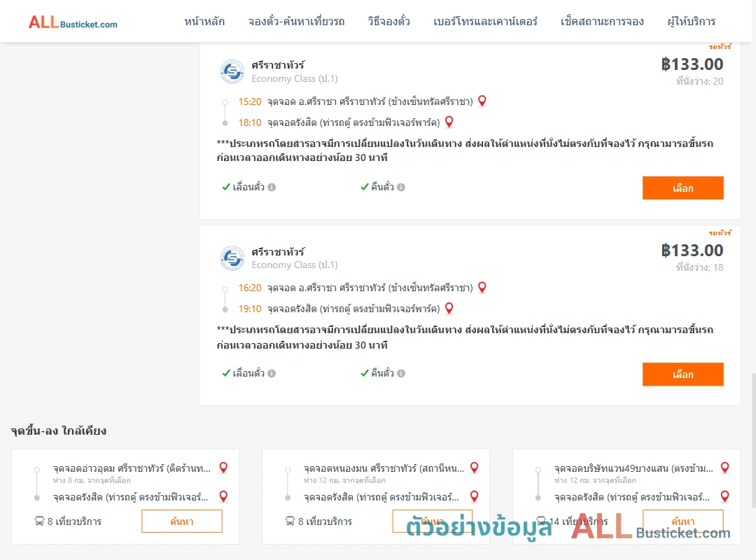Click the ฿133.00 price of the 15:20 trip
This screenshot has height=560, width=756.
pos(692,64)
